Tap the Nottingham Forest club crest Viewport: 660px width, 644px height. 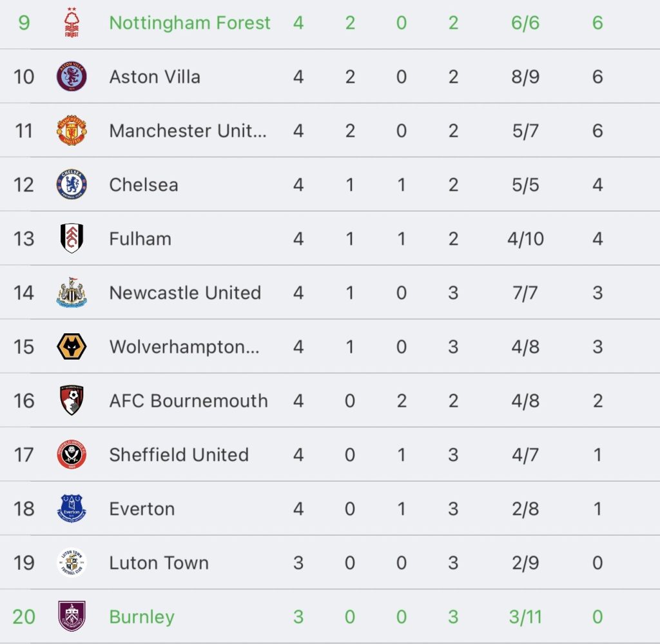[x=72, y=23]
